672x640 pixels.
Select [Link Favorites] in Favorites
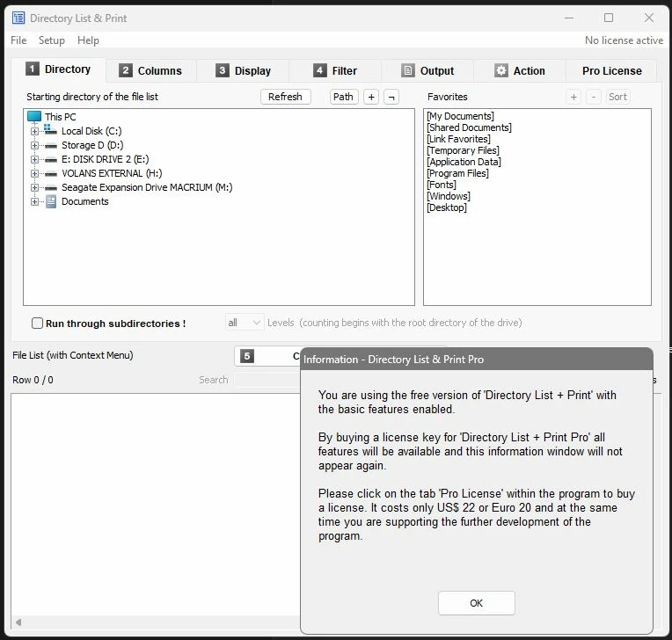tap(458, 139)
